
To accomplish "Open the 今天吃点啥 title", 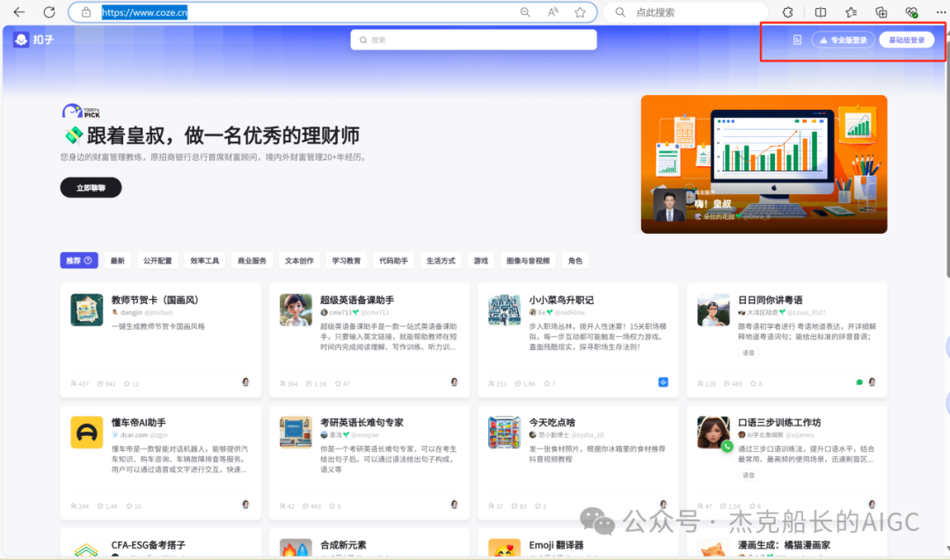I will (552, 422).
